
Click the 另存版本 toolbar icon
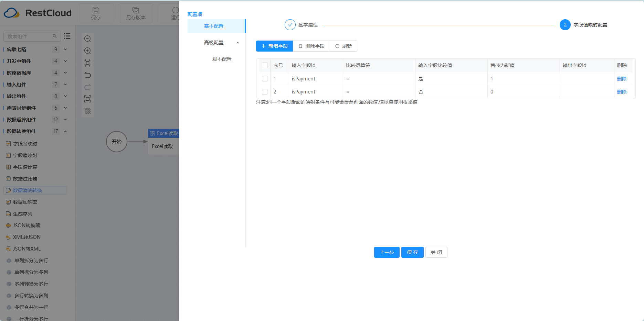(x=136, y=13)
